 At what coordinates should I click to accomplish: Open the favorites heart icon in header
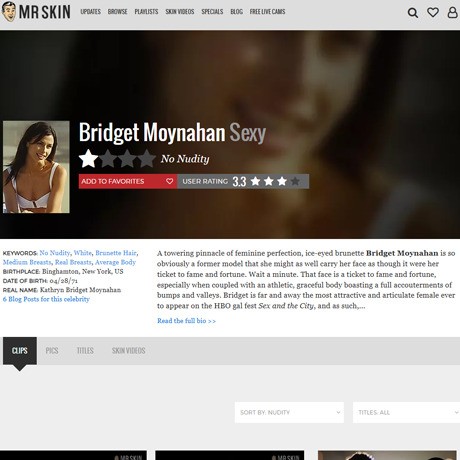(x=433, y=12)
